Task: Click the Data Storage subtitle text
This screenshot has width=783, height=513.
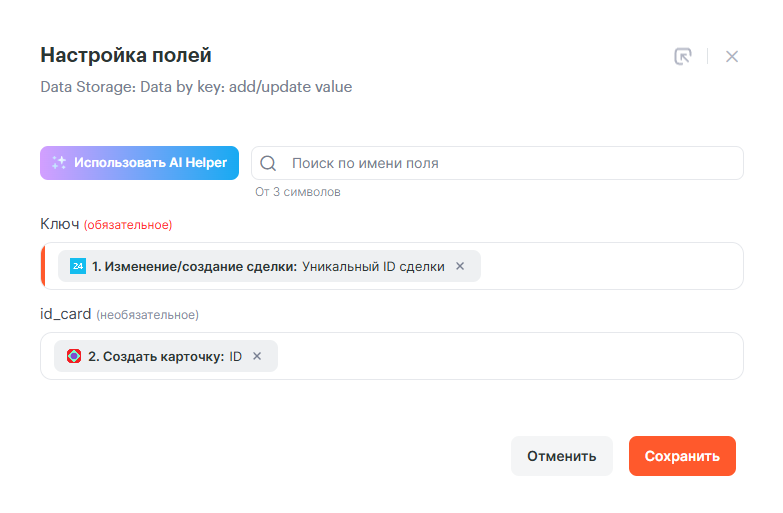Action: (196, 87)
